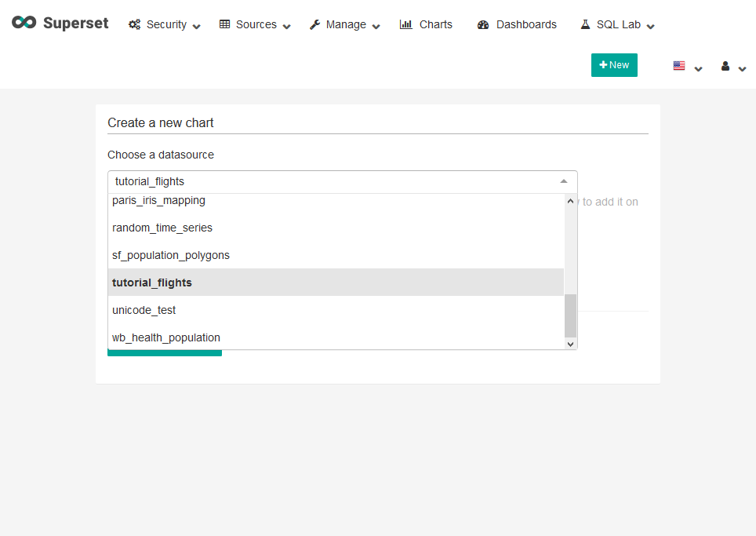This screenshot has height=536, width=756.
Task: Click the scroll up arrow in dropdown list
Action: [x=570, y=202]
